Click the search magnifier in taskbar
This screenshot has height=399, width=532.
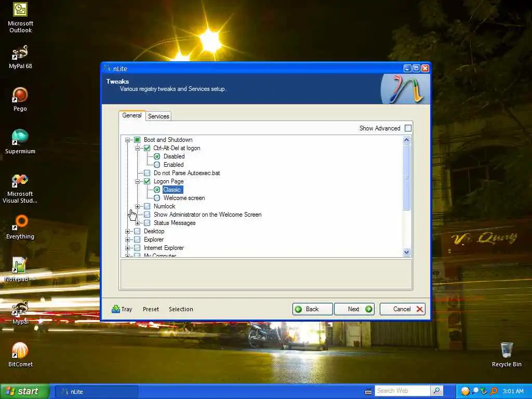pyautogui.click(x=436, y=391)
